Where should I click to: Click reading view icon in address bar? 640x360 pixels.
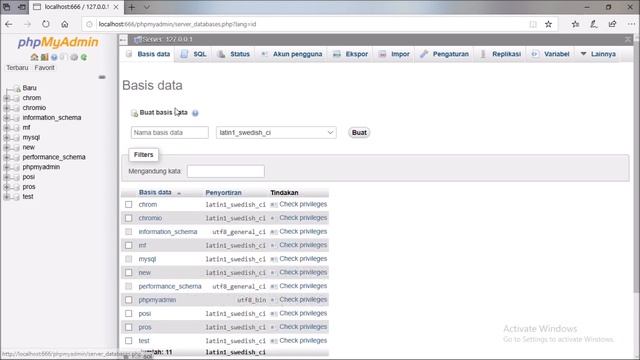pyautogui.click(x=533, y=24)
